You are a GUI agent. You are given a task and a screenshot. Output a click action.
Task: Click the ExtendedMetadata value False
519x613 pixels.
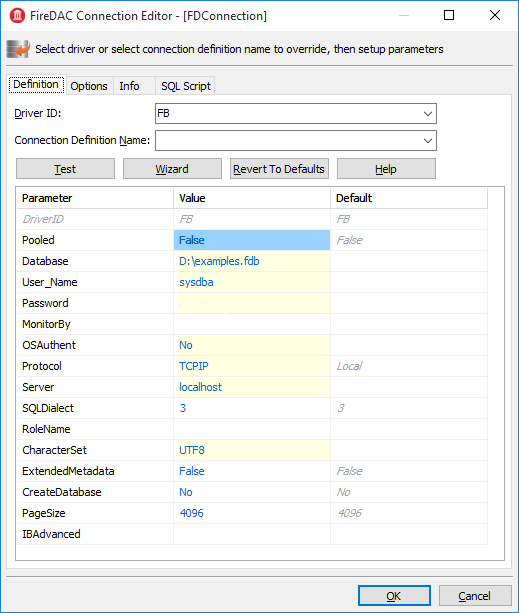pos(252,471)
